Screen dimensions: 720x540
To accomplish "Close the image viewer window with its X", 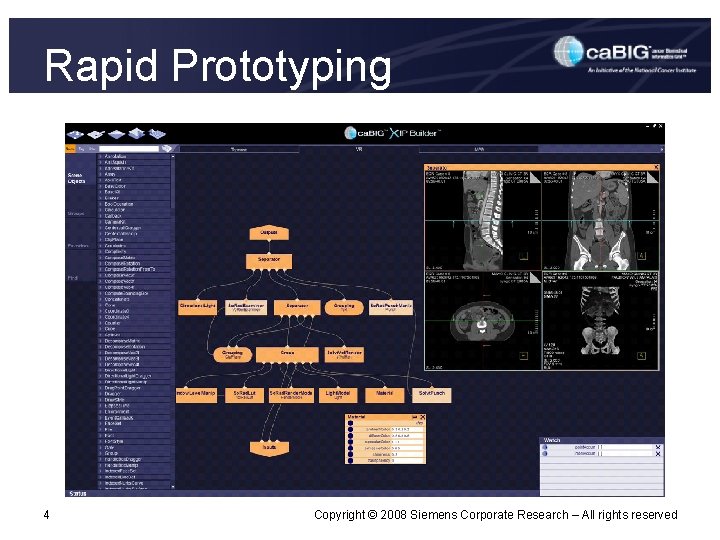I will click(656, 168).
